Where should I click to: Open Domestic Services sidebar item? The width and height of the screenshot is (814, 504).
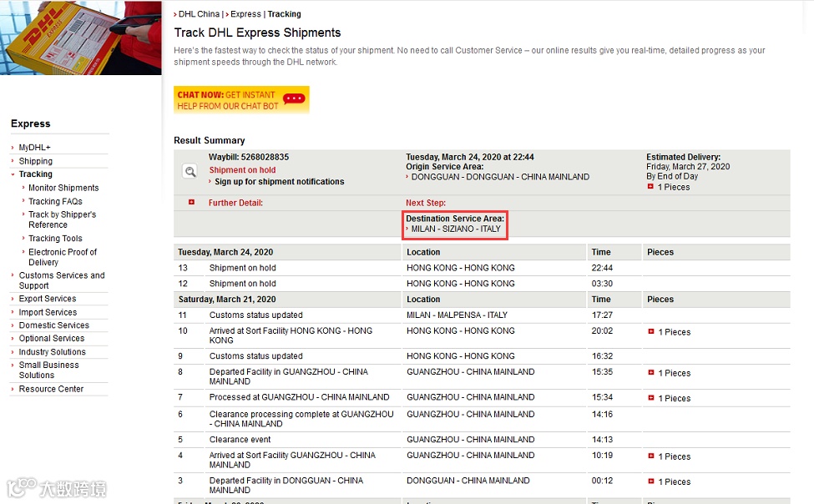coord(54,325)
